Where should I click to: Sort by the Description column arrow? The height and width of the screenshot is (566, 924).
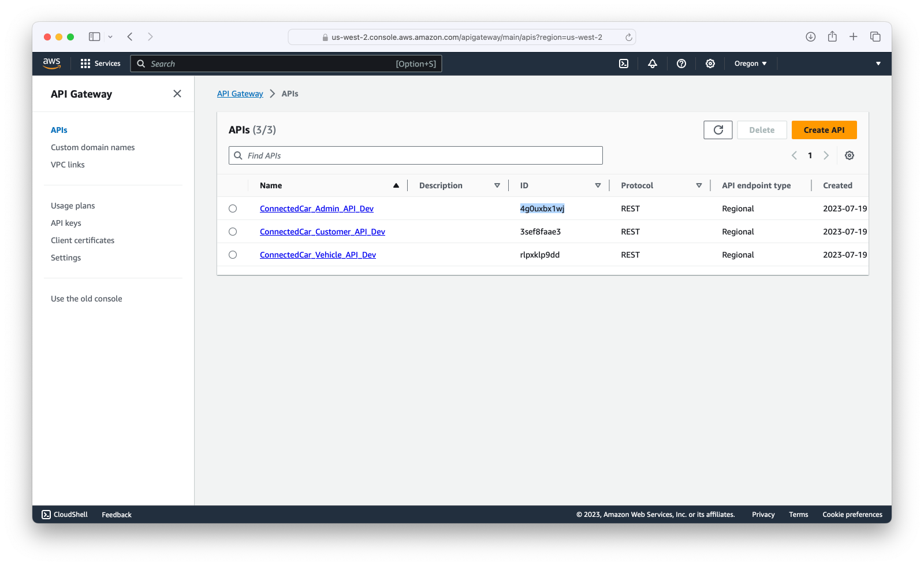[497, 185]
